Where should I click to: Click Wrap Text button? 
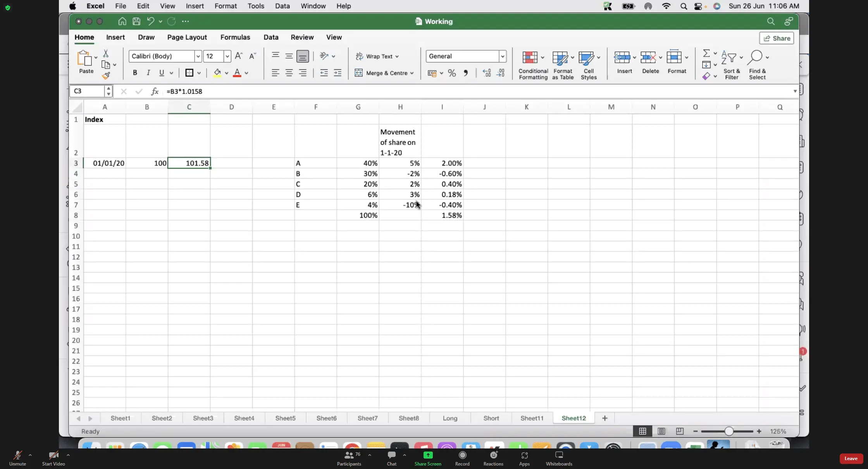(375, 56)
